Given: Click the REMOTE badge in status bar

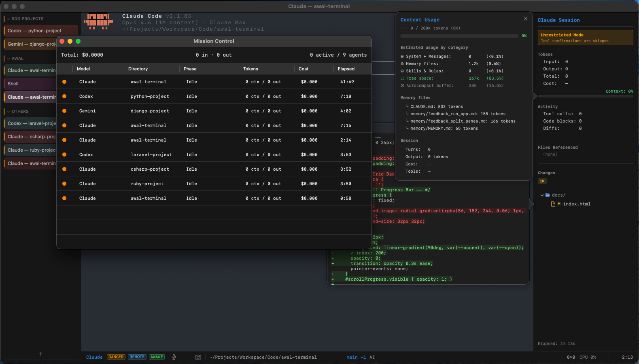Looking at the screenshot, I should point(137,357).
